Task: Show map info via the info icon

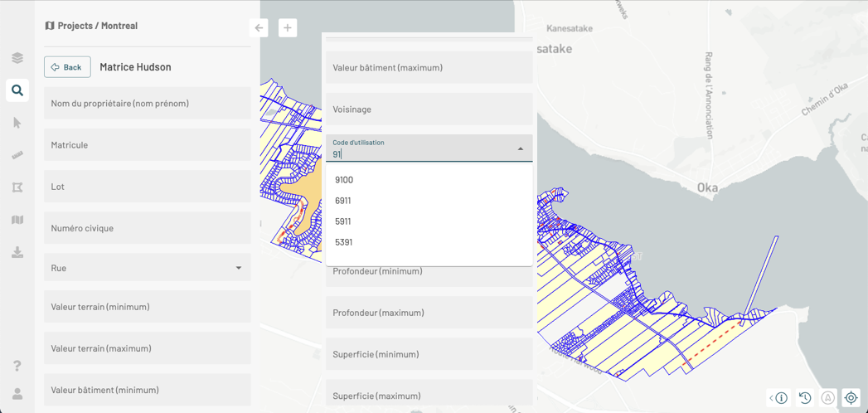Action: (781, 398)
